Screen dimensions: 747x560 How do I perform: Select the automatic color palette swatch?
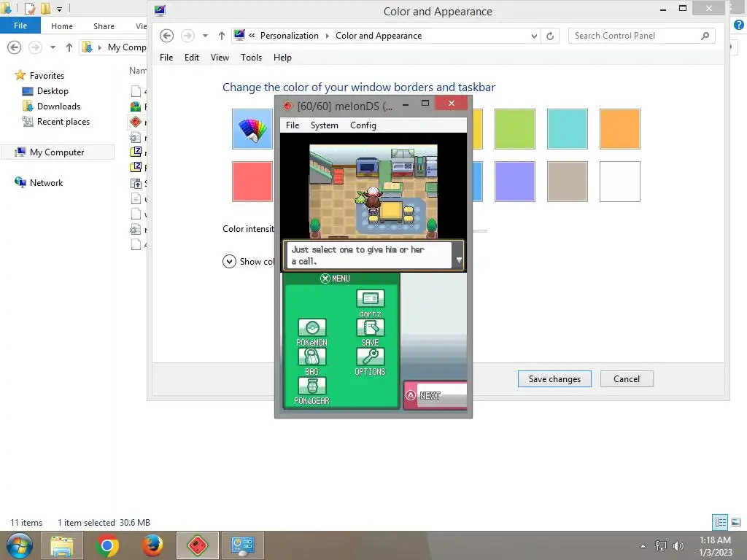click(x=252, y=129)
